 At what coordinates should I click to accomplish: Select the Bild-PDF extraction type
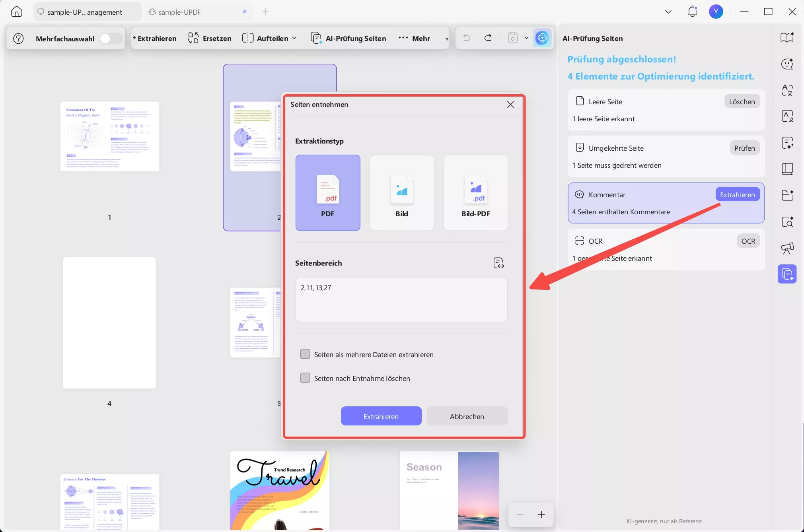click(x=475, y=193)
